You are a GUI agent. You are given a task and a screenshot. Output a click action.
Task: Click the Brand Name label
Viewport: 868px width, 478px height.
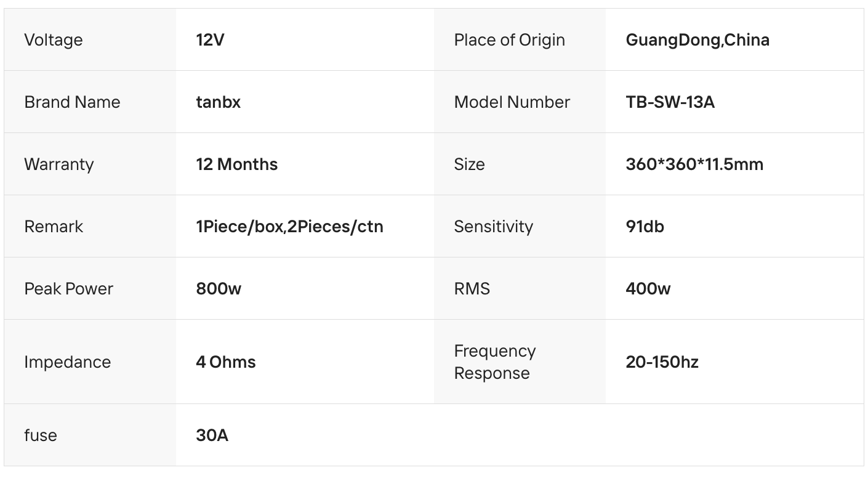click(72, 102)
